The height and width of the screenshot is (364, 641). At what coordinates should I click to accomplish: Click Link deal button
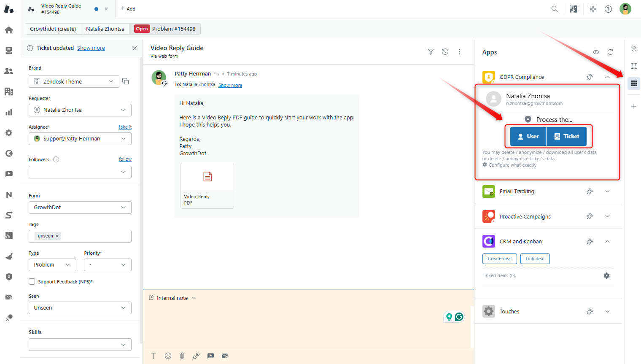click(x=535, y=259)
